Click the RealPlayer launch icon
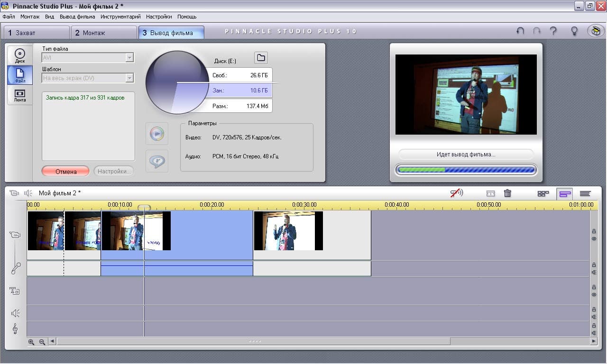 [x=156, y=161]
